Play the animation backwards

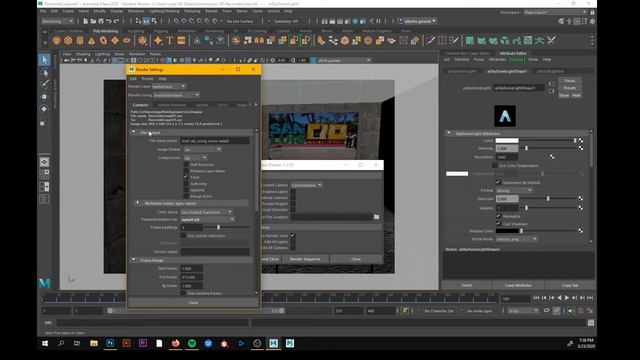559,298
